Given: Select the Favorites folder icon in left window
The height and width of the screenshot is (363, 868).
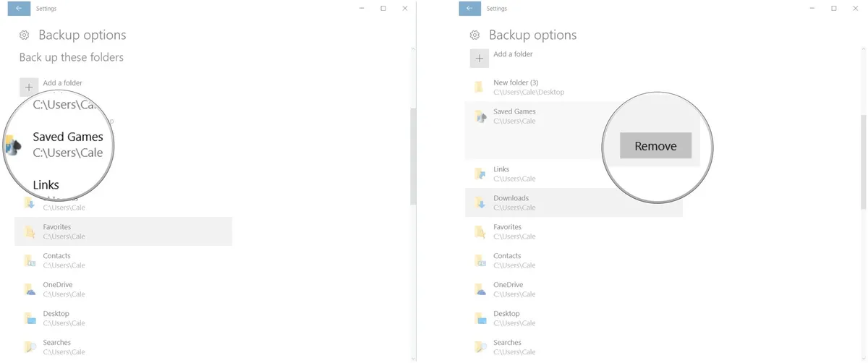Looking at the screenshot, I should click(x=30, y=231).
